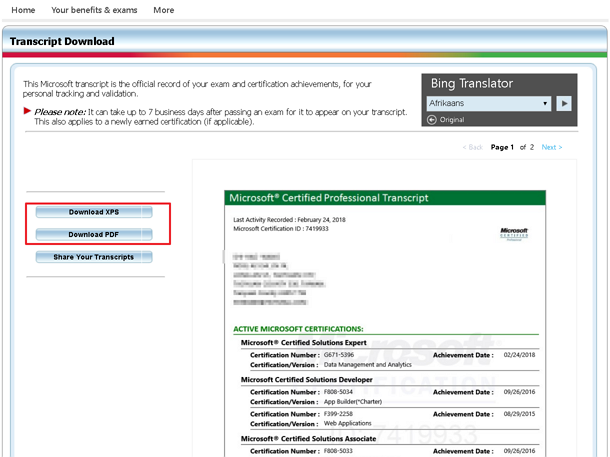Click the Download PDF button
The image size is (610, 457).
point(94,235)
